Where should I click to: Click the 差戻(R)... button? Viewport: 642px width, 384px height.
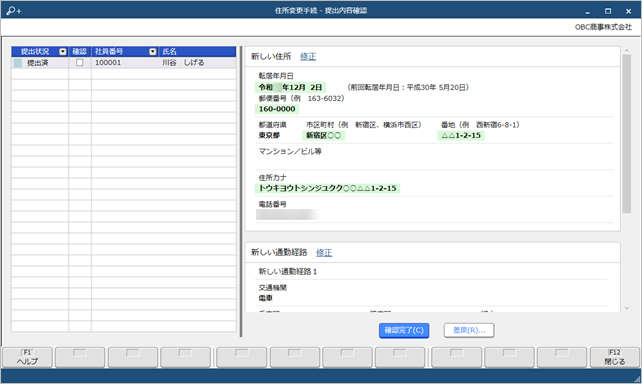(469, 330)
